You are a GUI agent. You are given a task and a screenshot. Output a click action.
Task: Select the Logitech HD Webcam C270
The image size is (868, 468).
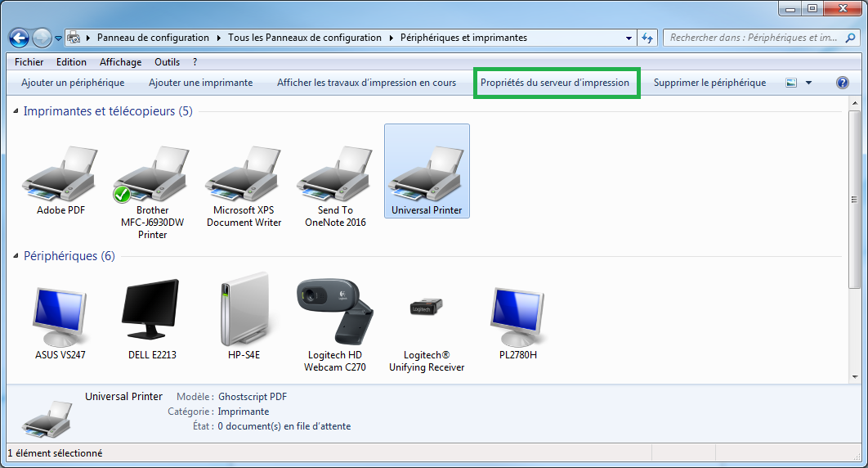pos(334,311)
